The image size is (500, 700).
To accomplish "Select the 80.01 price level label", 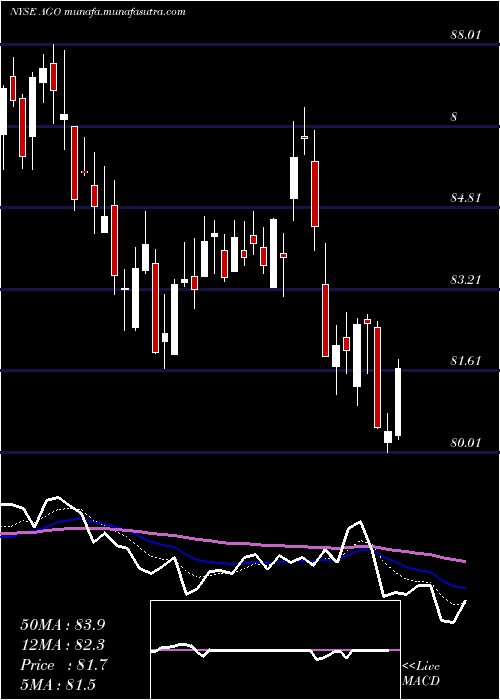I will (x=466, y=442).
